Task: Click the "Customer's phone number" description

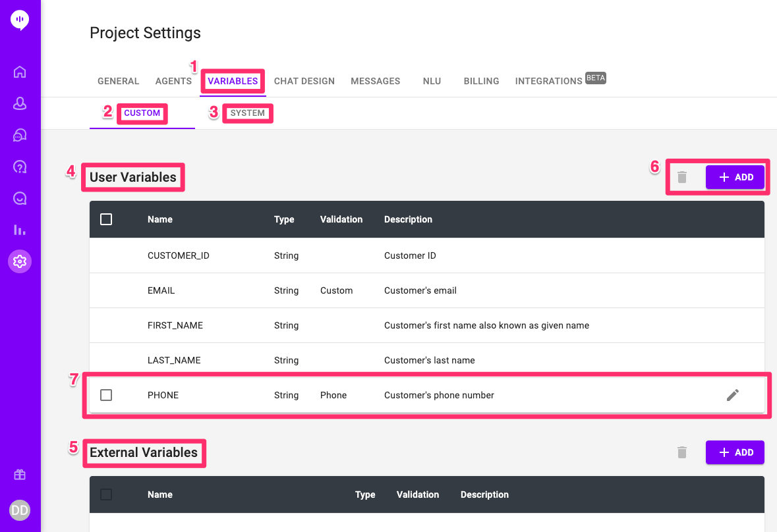Action: pos(439,395)
